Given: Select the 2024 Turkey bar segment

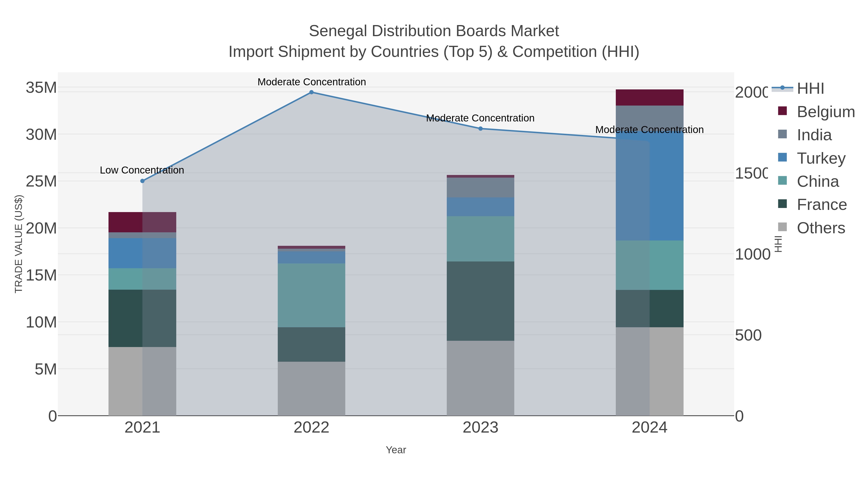Looking at the screenshot, I should (x=650, y=186).
